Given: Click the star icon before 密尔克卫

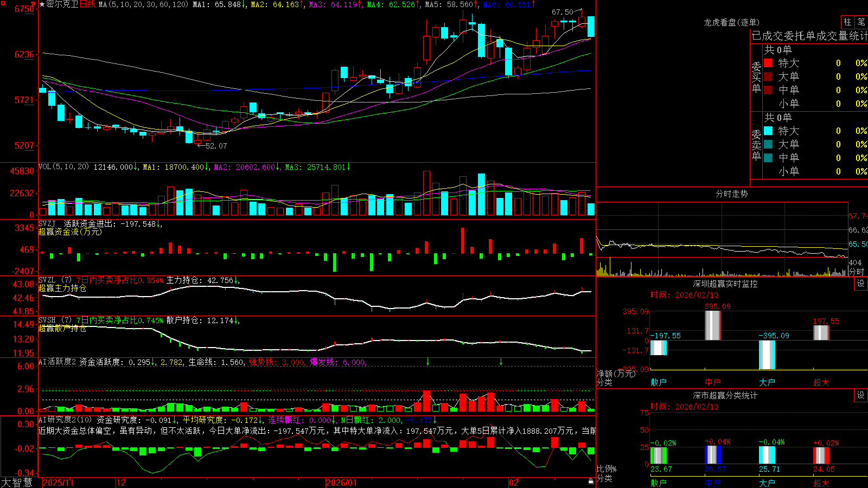Looking at the screenshot, I should [42, 4].
